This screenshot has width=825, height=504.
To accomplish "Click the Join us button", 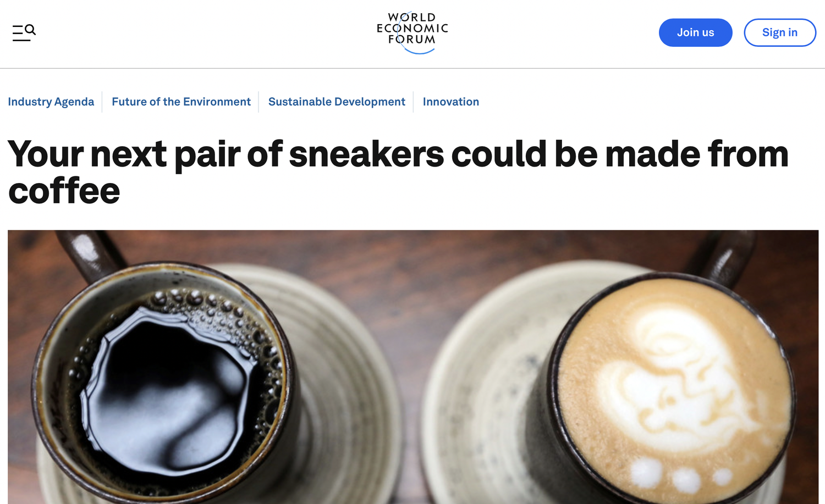I will click(x=695, y=32).
